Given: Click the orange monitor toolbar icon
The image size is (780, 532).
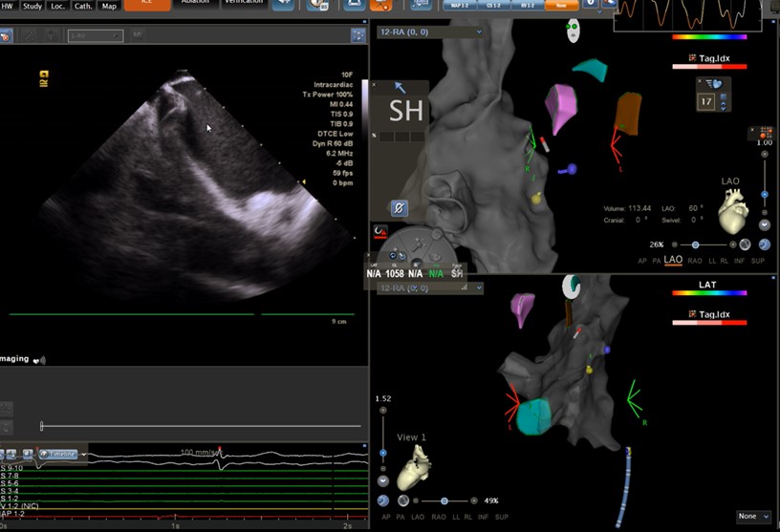Looking at the screenshot, I should (x=381, y=5).
